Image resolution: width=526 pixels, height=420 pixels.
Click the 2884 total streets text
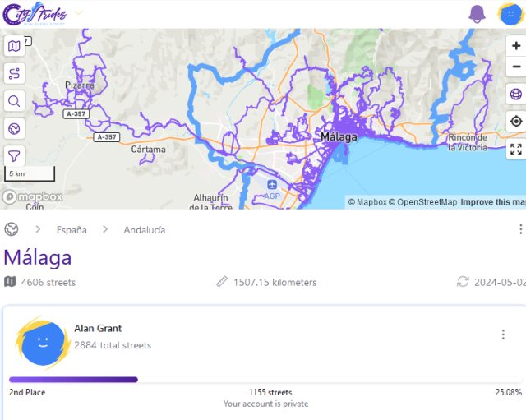pos(113,345)
